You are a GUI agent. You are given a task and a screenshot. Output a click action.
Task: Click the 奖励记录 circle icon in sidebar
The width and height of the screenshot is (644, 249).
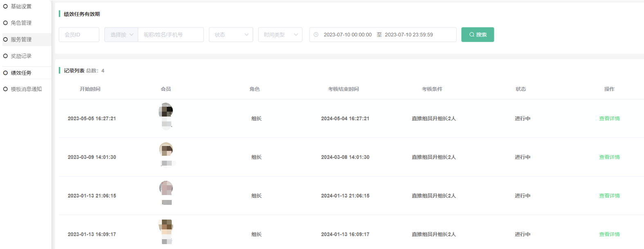pos(5,56)
